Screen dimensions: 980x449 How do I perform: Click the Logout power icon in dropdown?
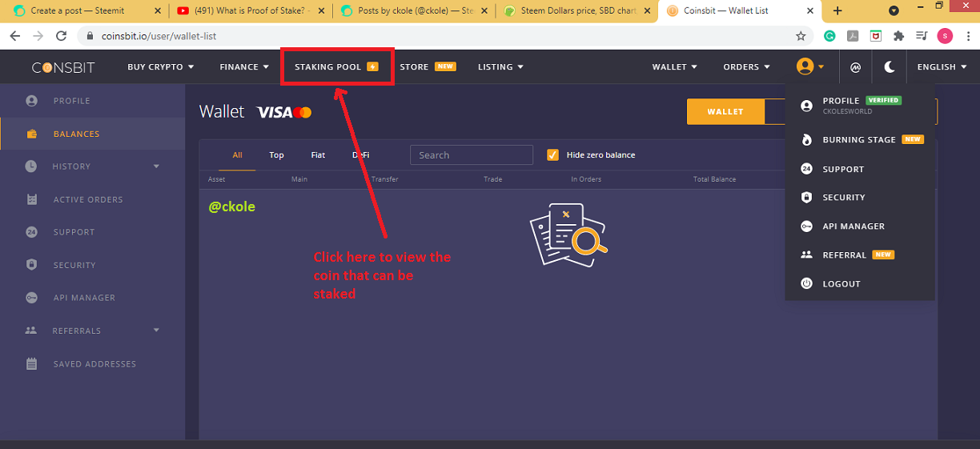tap(806, 283)
